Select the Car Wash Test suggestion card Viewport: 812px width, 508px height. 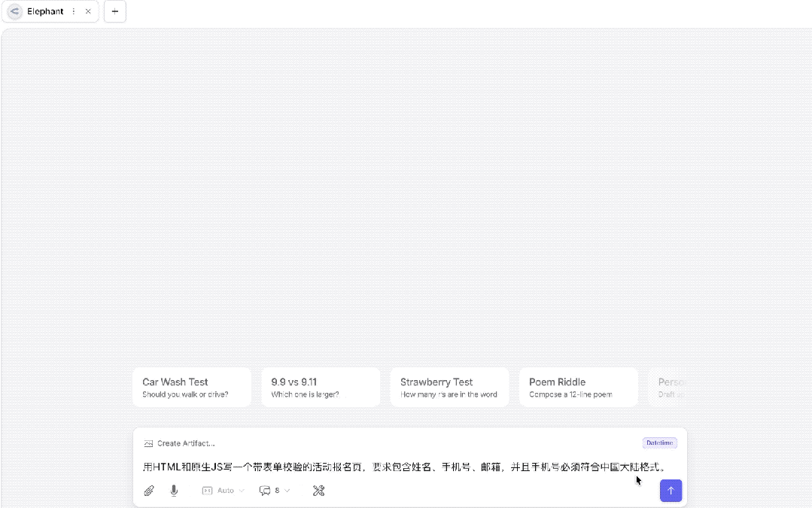pyautogui.click(x=192, y=387)
